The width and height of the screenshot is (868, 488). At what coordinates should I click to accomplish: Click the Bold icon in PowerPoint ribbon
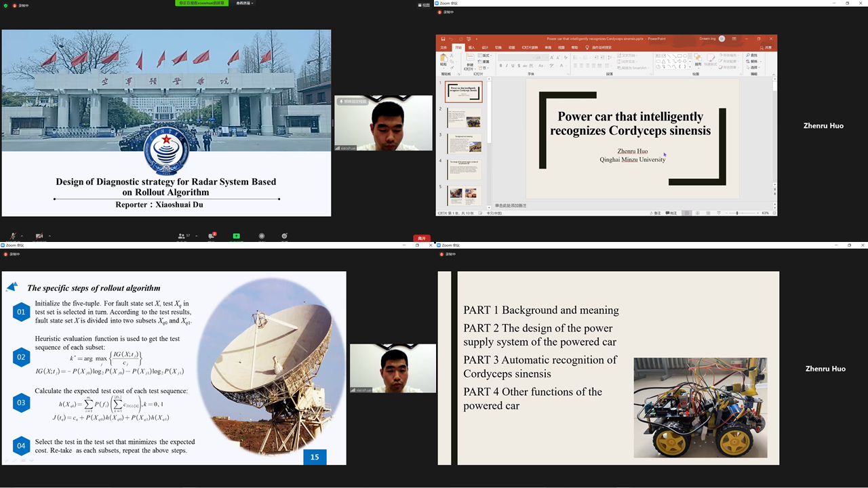pyautogui.click(x=500, y=66)
